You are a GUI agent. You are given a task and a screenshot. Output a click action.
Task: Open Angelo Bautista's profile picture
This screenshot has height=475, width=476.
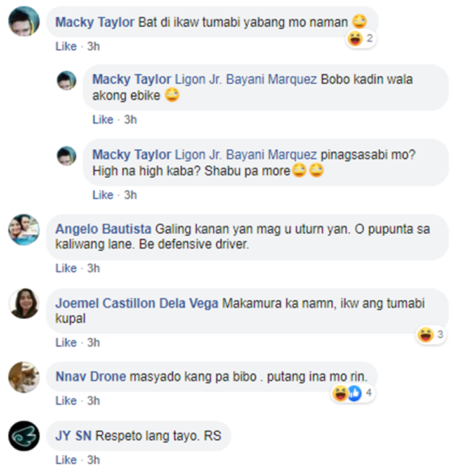click(24, 229)
